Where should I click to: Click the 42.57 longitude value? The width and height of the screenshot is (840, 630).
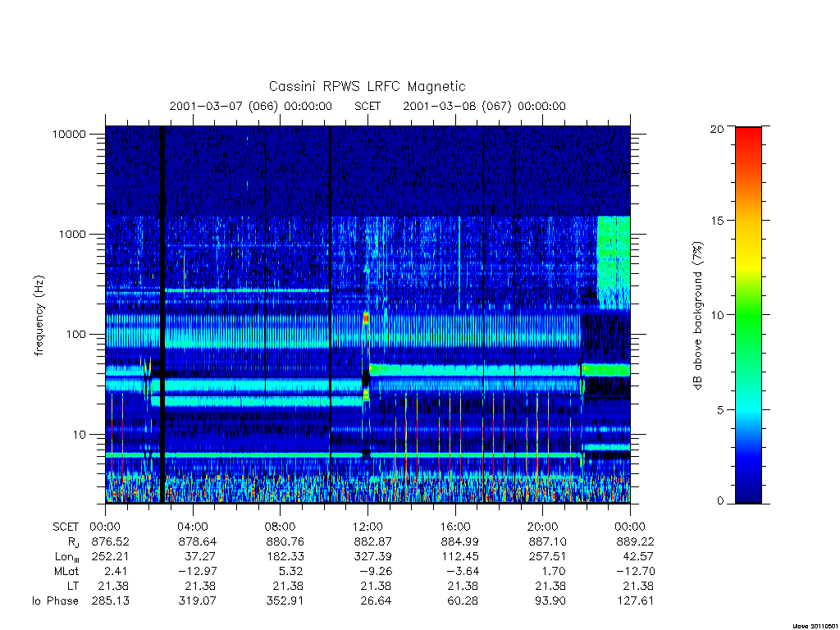tap(638, 557)
